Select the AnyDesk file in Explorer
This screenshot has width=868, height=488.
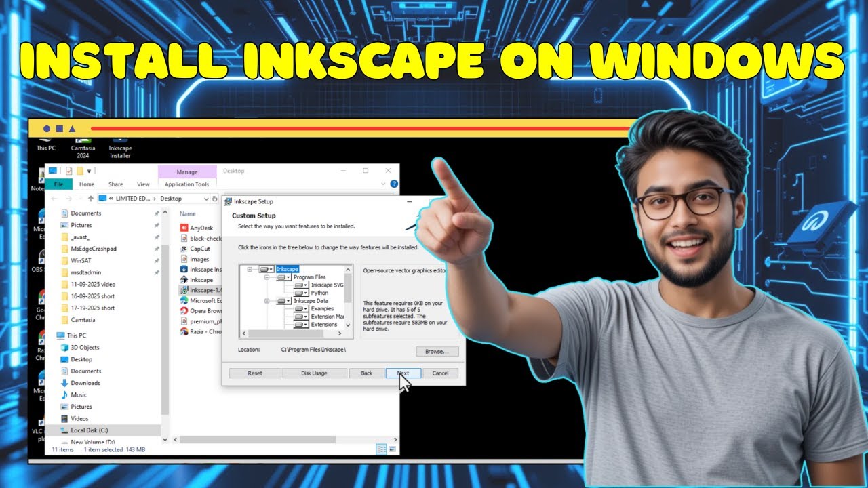(x=197, y=228)
